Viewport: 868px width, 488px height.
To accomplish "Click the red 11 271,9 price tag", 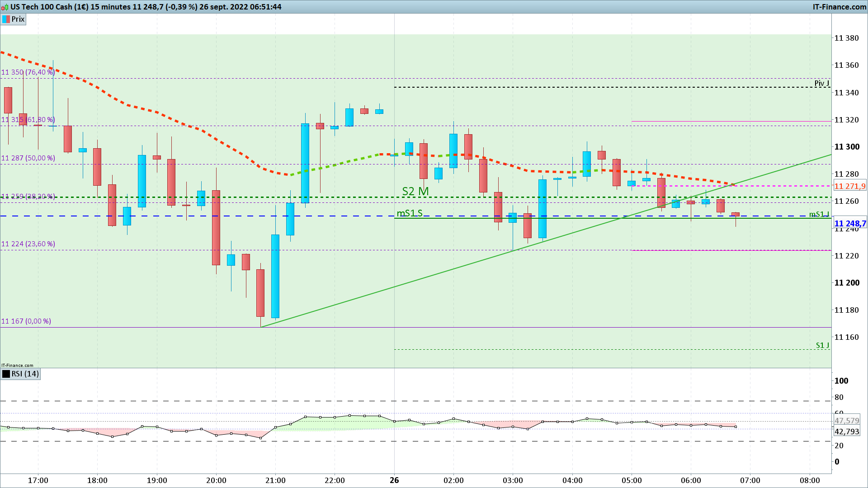I will tap(849, 186).
